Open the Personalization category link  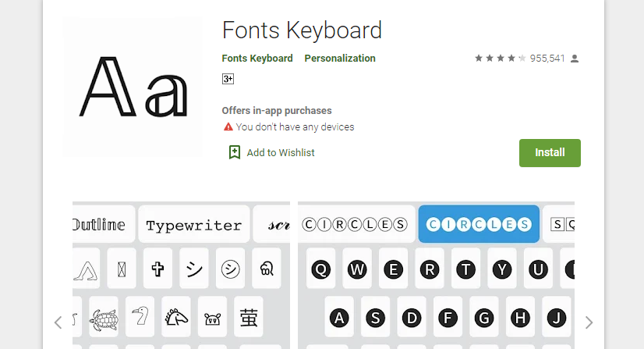coord(340,59)
